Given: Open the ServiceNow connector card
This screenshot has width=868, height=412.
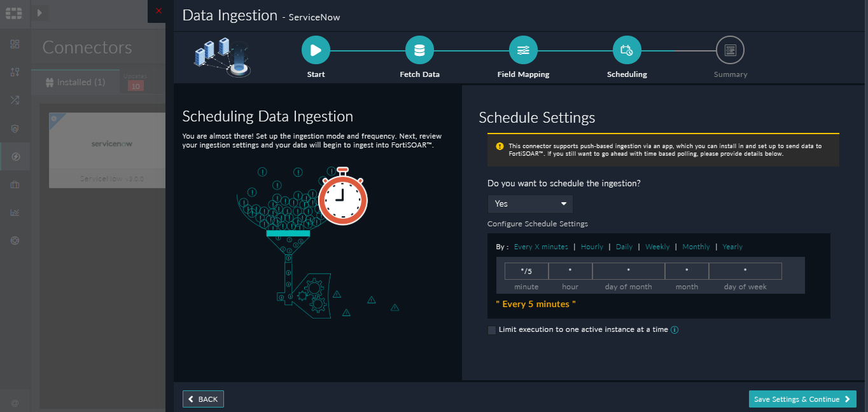Looking at the screenshot, I should (107, 151).
